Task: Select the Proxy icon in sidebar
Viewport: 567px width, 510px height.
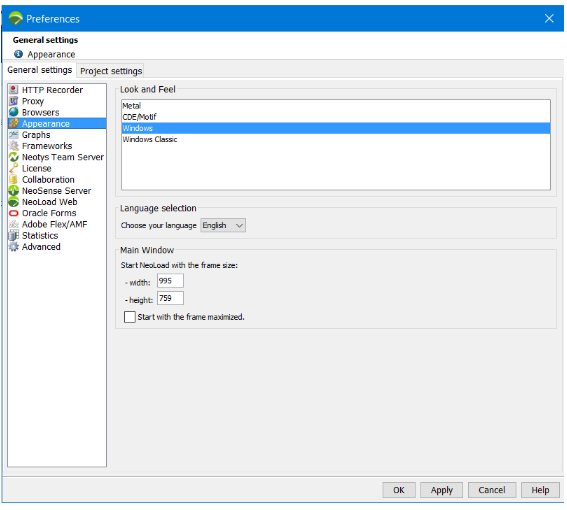Action: (x=14, y=101)
